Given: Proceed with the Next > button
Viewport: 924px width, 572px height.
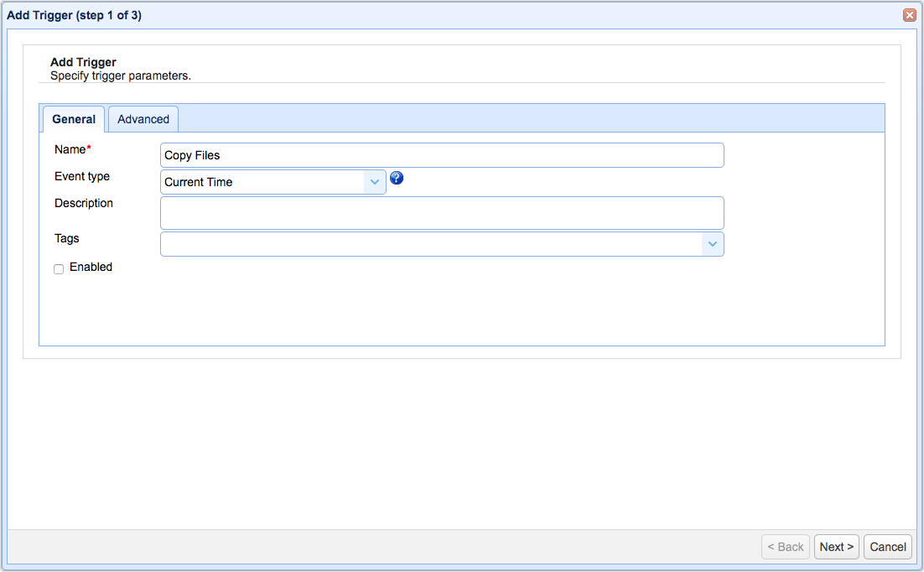Looking at the screenshot, I should (x=836, y=547).
